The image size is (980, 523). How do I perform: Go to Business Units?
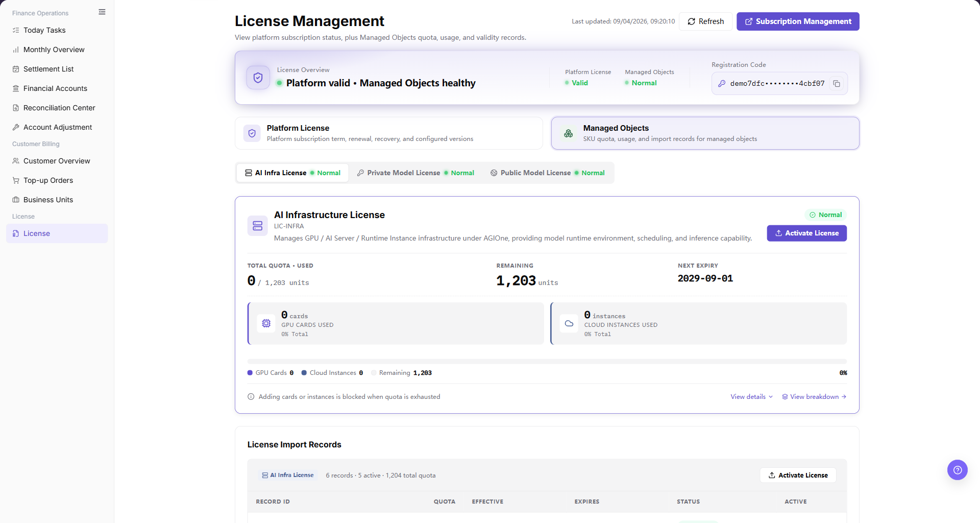click(x=57, y=200)
